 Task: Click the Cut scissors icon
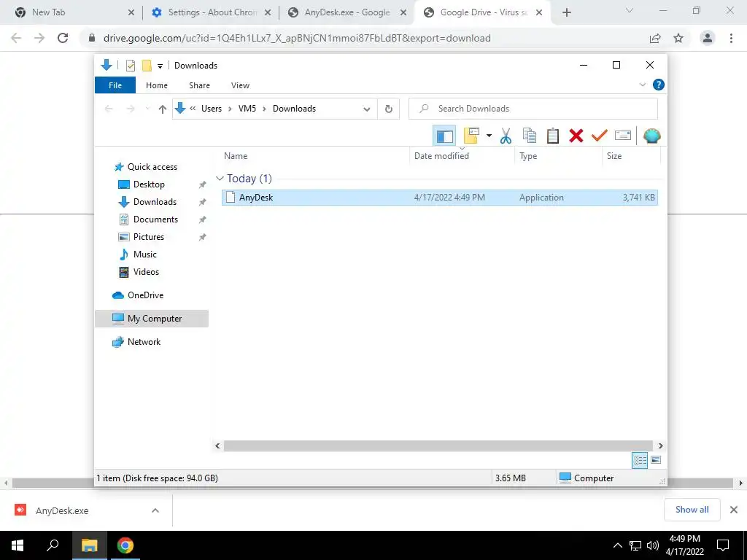click(x=506, y=136)
